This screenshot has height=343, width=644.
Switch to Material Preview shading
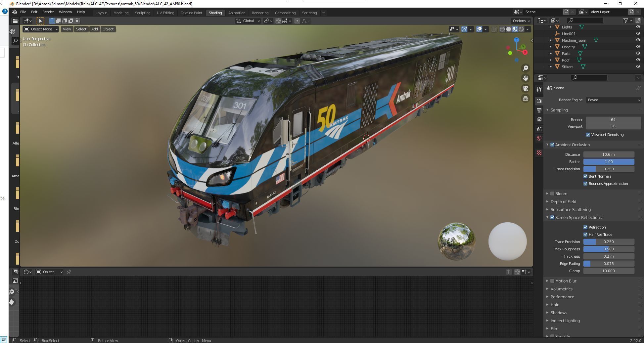[x=515, y=29]
